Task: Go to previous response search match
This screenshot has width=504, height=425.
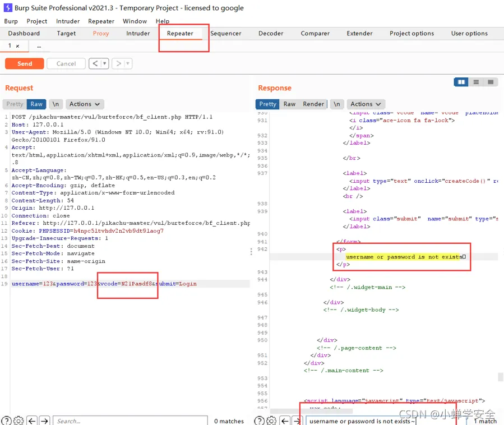Action: (285, 421)
